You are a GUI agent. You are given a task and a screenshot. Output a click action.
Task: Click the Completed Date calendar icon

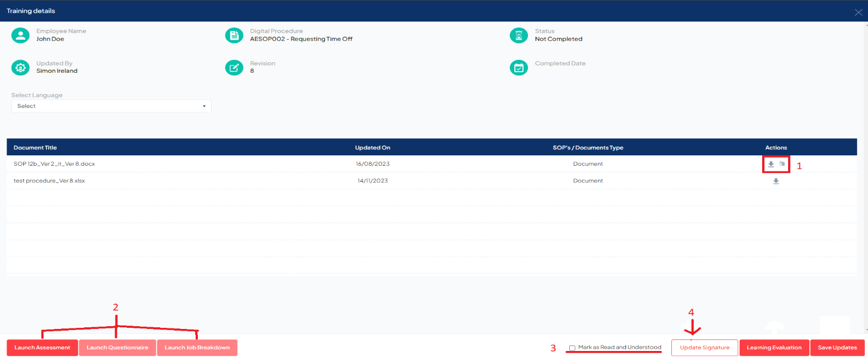click(x=519, y=68)
